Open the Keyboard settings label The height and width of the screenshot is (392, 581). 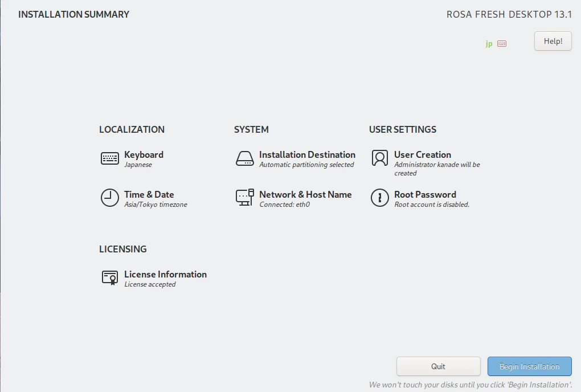pos(144,154)
